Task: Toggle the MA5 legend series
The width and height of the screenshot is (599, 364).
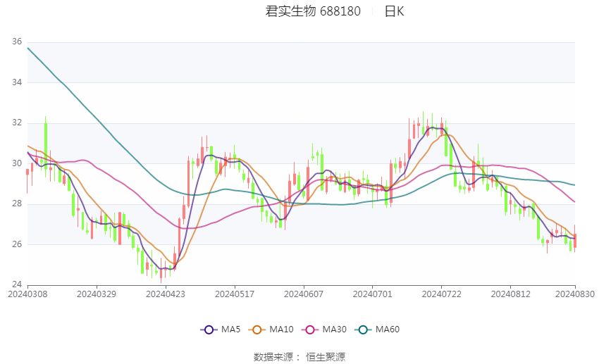Action: tap(221, 330)
